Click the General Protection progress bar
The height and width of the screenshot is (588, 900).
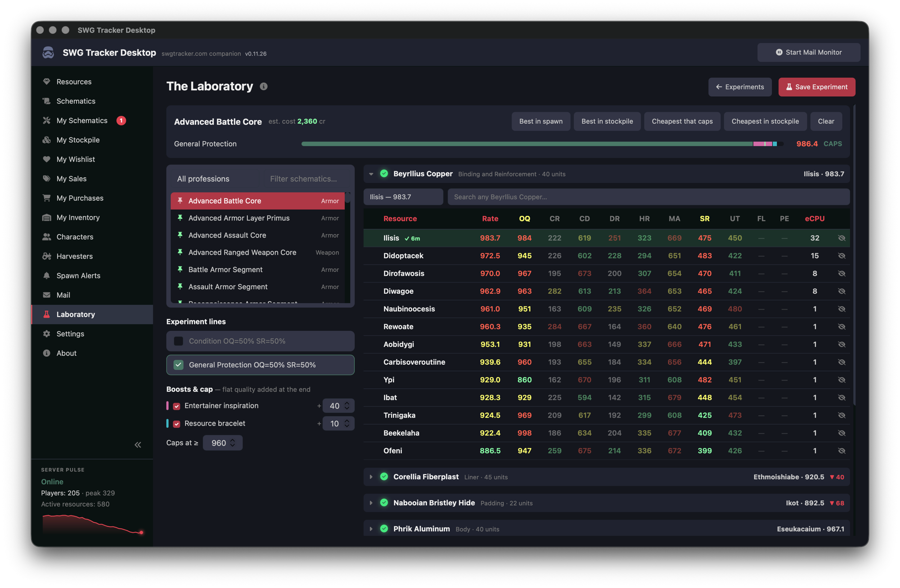[542, 144]
